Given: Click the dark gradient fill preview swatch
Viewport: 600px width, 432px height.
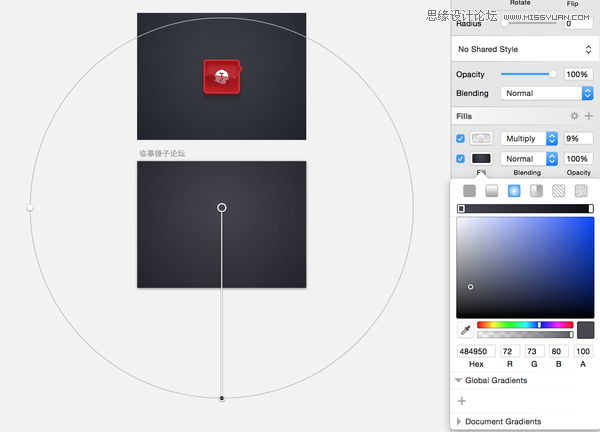Looking at the screenshot, I should coord(481,158).
